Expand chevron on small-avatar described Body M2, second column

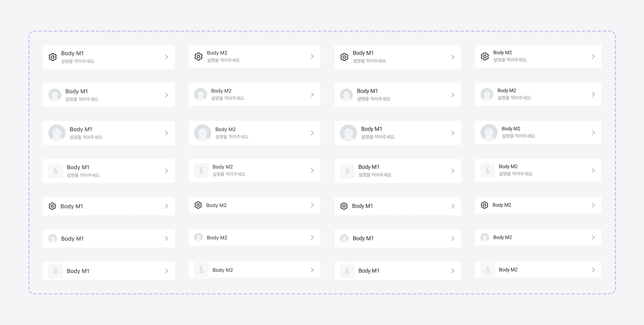point(312,95)
